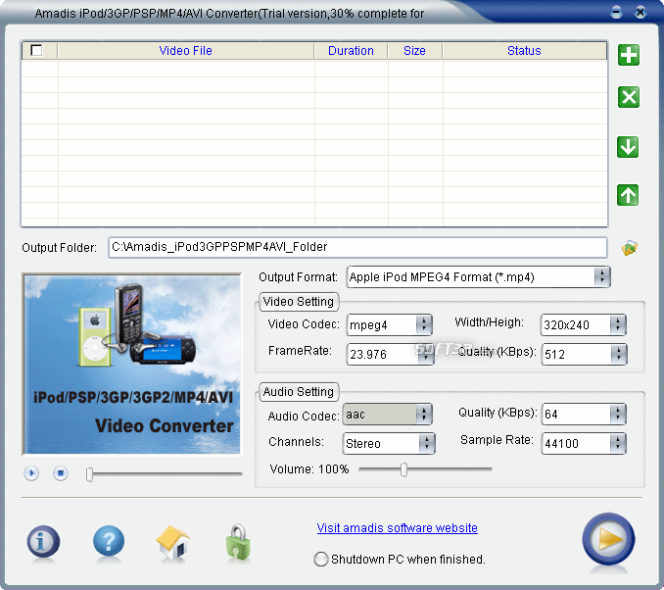Click the Duration column header
This screenshot has height=590, width=664.
[x=351, y=51]
